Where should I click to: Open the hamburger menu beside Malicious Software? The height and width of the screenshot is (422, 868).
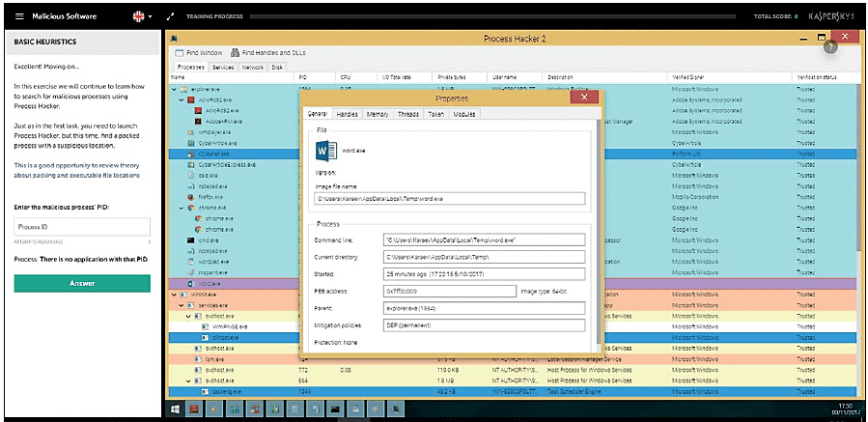coord(19,15)
